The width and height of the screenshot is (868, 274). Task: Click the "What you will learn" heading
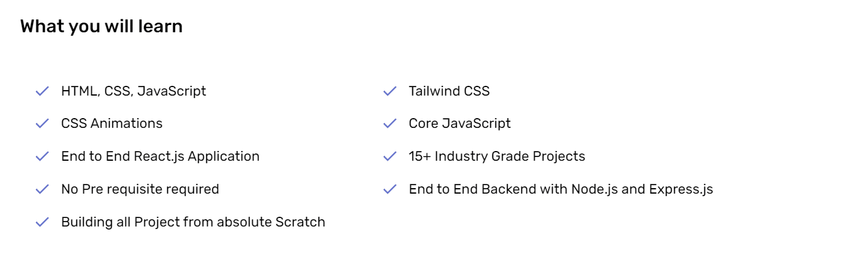[x=101, y=27]
